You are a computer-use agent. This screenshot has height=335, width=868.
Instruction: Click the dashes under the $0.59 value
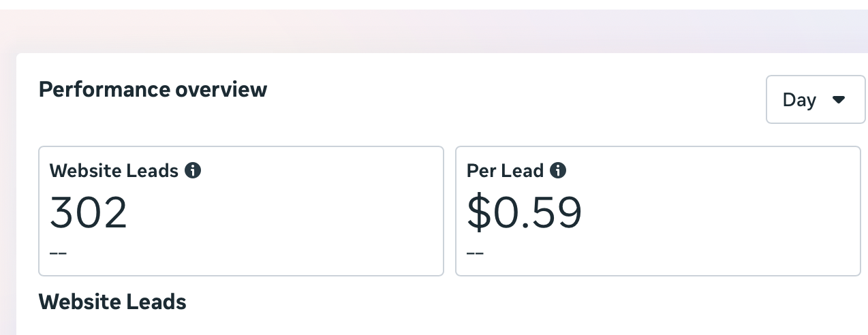tap(475, 253)
